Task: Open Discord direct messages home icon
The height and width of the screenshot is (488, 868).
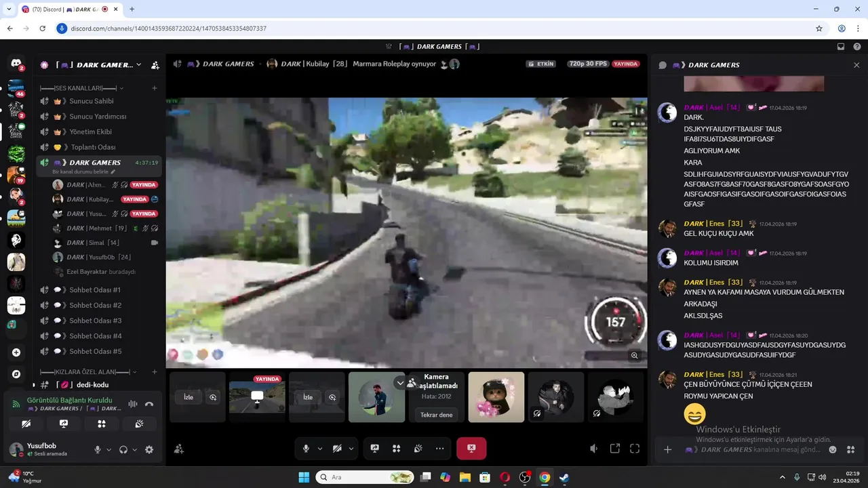Action: (x=16, y=64)
